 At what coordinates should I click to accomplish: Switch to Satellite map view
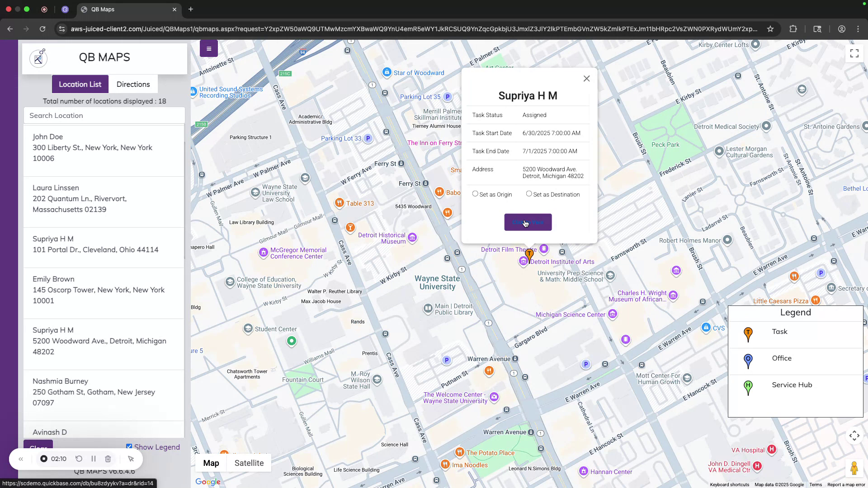249,463
